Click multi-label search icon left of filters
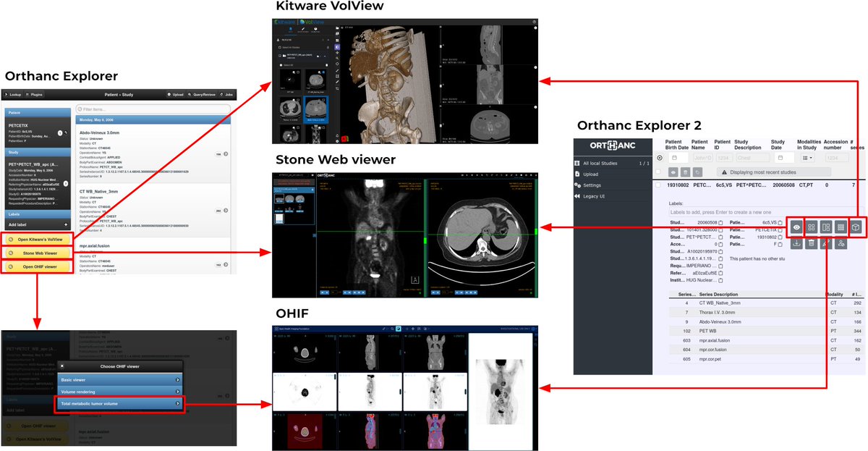This screenshot has width=868, height=451. (x=659, y=157)
